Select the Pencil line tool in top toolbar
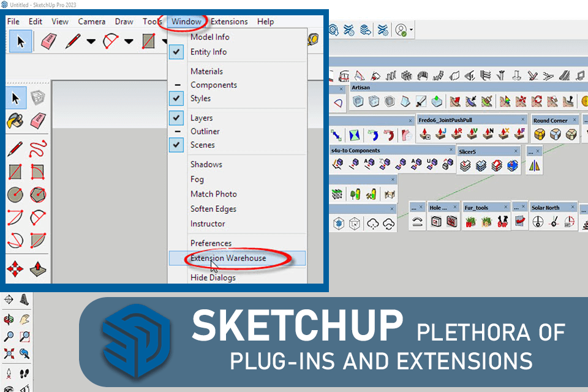 coord(73,41)
